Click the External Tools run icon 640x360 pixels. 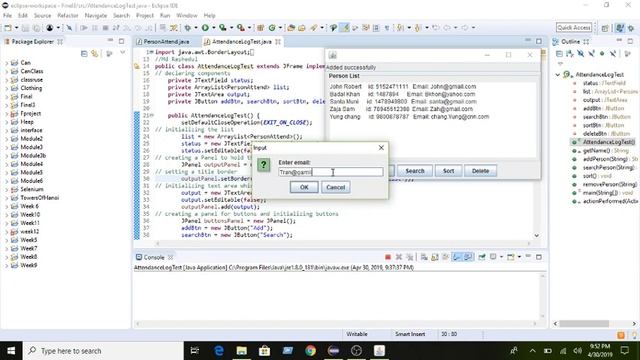point(241,28)
